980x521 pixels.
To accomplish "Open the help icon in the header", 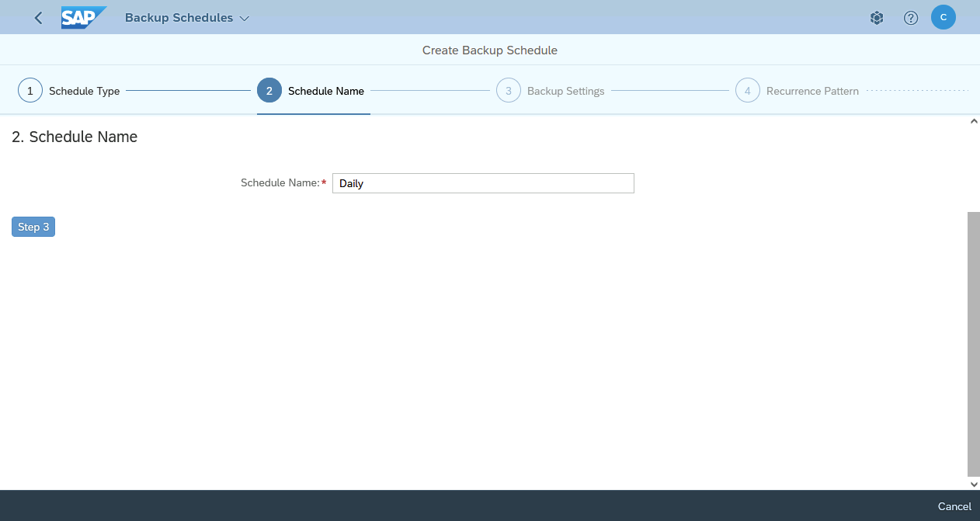I will (x=910, y=17).
